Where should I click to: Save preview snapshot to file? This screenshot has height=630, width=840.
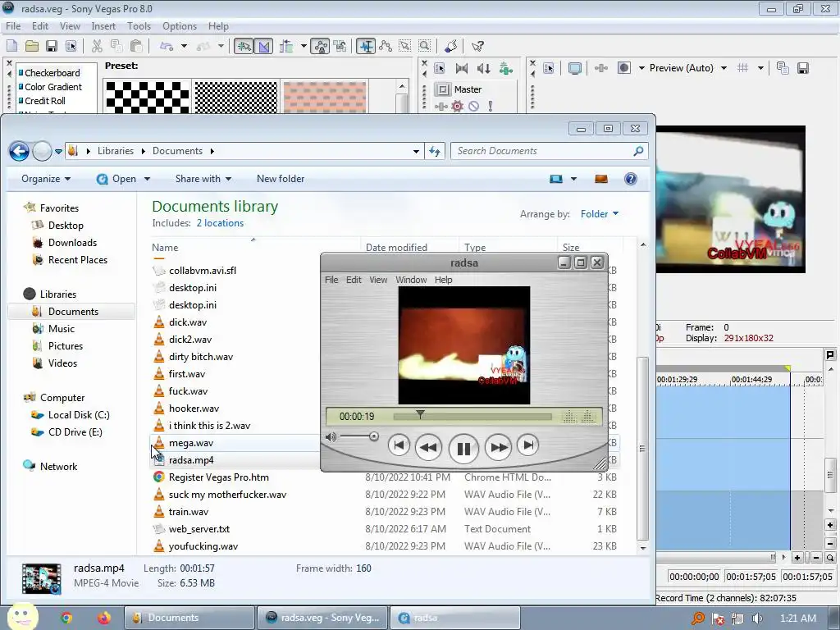802,68
